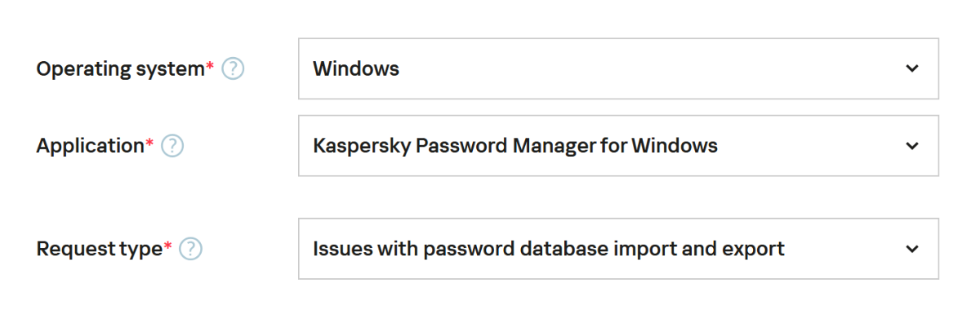
Task: Click the Operating system help icon
Action: [233, 69]
